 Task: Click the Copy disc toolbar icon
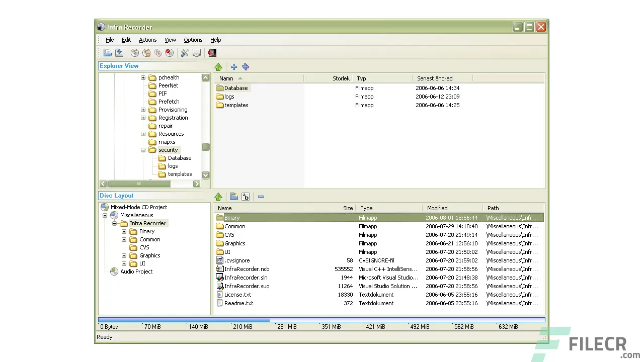158,53
